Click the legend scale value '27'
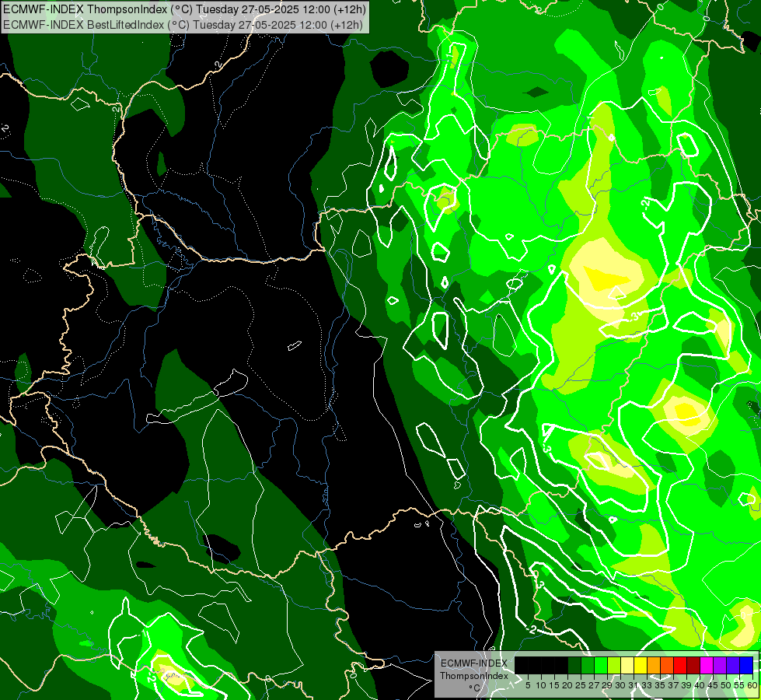761x700 pixels. pyautogui.click(x=594, y=685)
